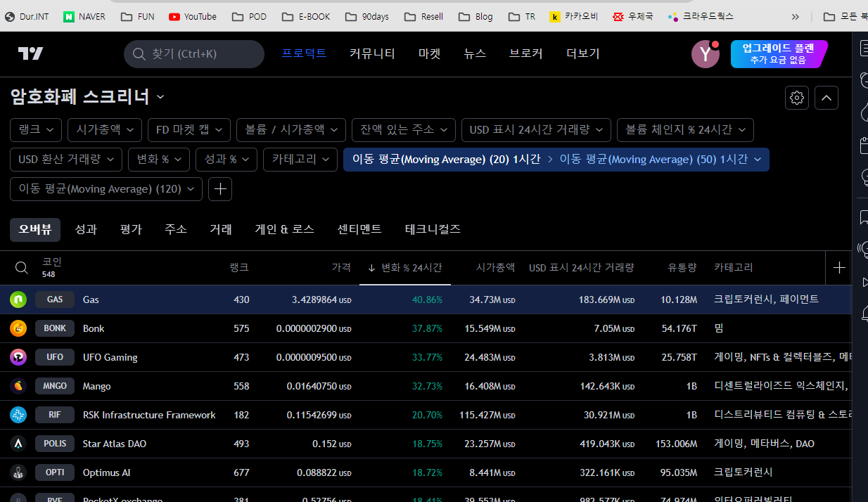The image size is (868, 502).
Task: Expand the 시가총액 filter dropdown
Action: [105, 130]
